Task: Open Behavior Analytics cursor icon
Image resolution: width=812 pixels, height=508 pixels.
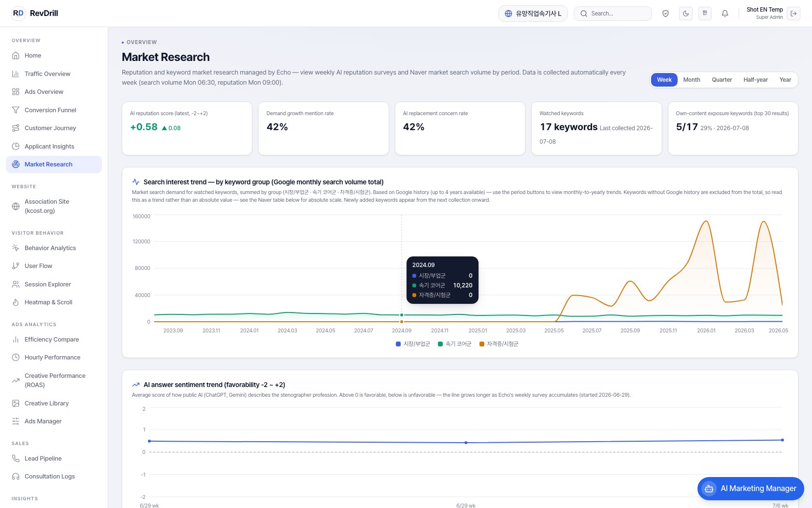Action: [x=16, y=248]
